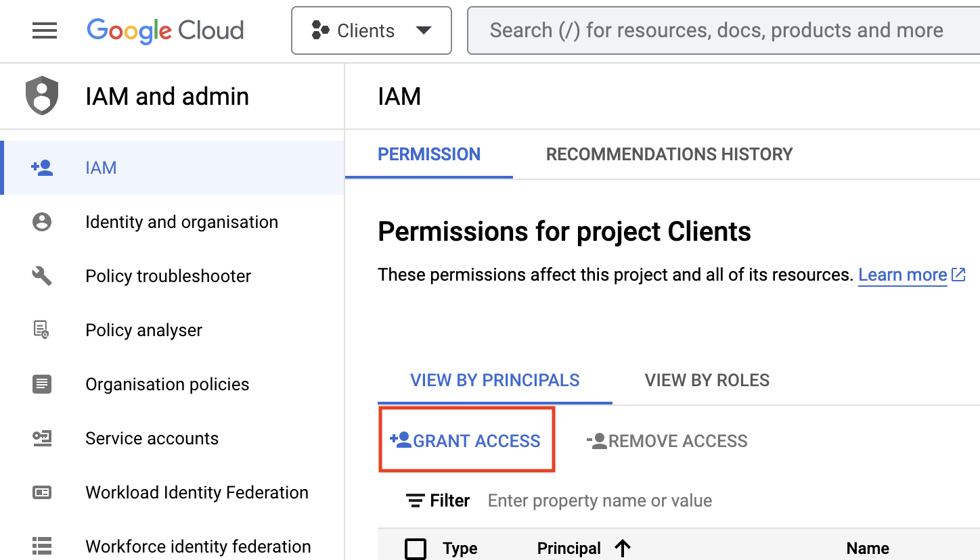This screenshot has height=560, width=980.
Task: Open the Clients project selector dropdown
Action: click(372, 30)
